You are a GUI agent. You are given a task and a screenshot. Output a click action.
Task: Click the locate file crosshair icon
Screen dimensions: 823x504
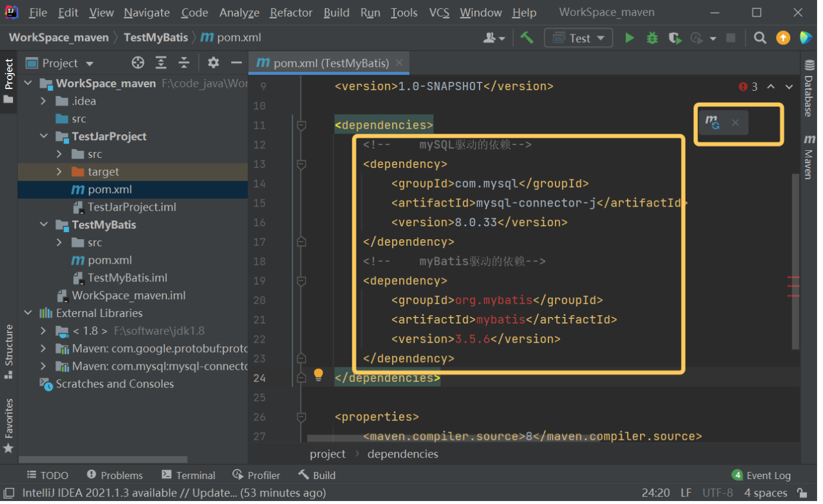click(138, 63)
